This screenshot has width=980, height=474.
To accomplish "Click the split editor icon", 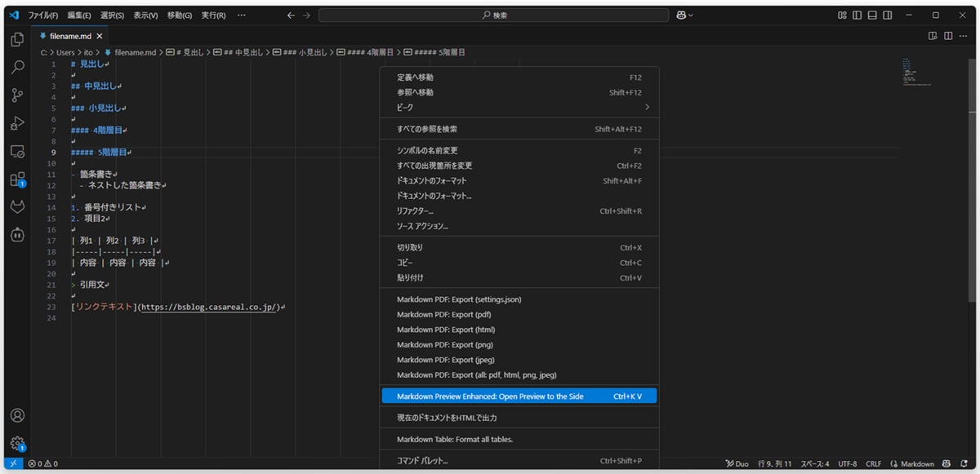I will tap(948, 36).
